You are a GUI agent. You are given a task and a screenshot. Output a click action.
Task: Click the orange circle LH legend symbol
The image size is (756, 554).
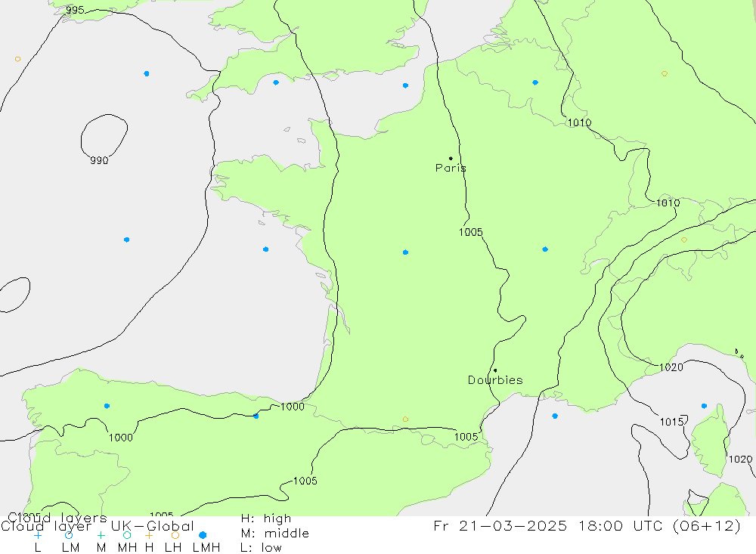[175, 535]
